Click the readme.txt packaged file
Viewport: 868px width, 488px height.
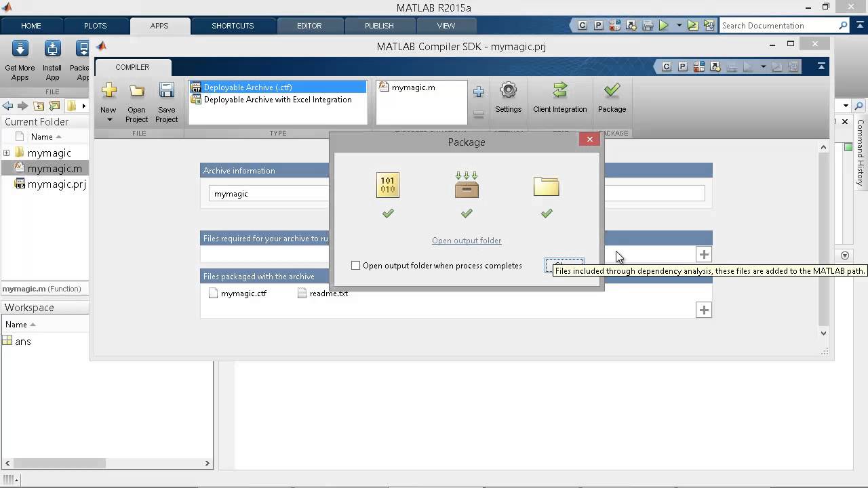pyautogui.click(x=323, y=293)
